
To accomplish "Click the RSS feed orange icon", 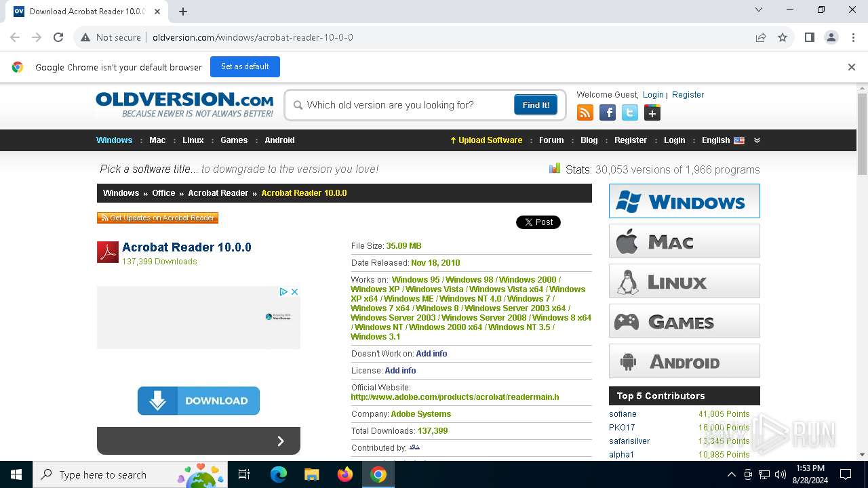I will pyautogui.click(x=585, y=113).
